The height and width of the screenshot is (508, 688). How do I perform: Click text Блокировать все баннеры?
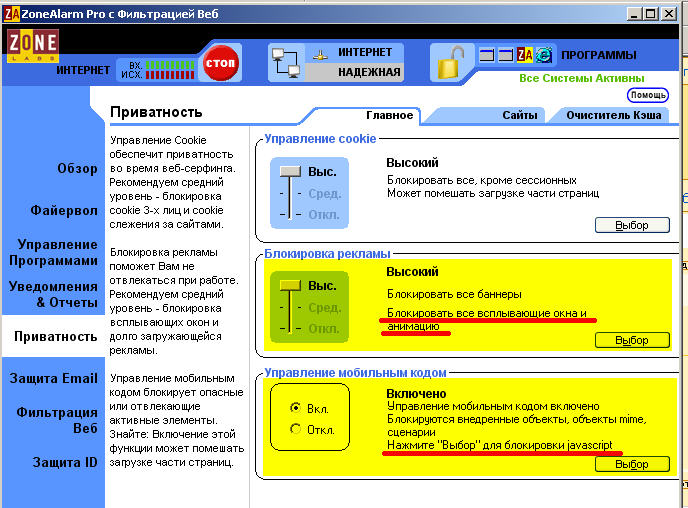454,294
